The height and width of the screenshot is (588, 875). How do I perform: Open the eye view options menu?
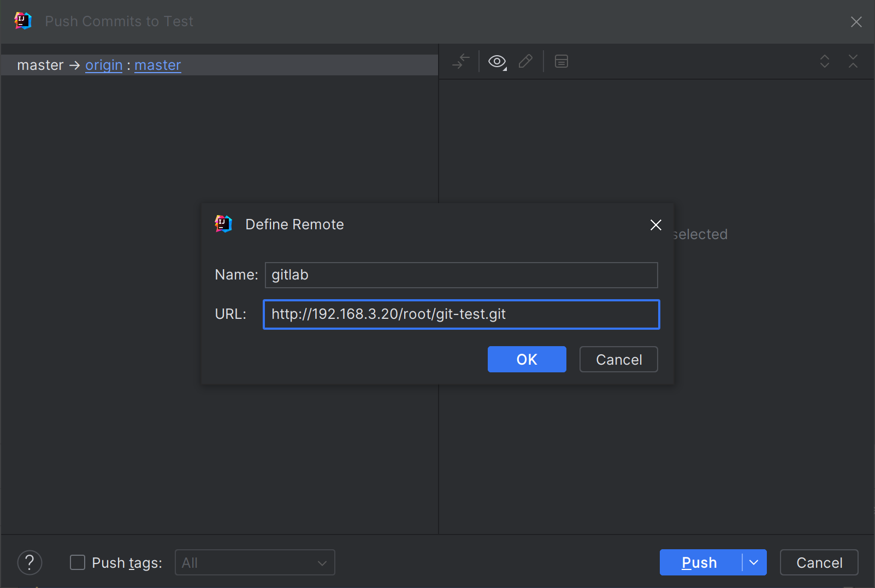pos(497,62)
